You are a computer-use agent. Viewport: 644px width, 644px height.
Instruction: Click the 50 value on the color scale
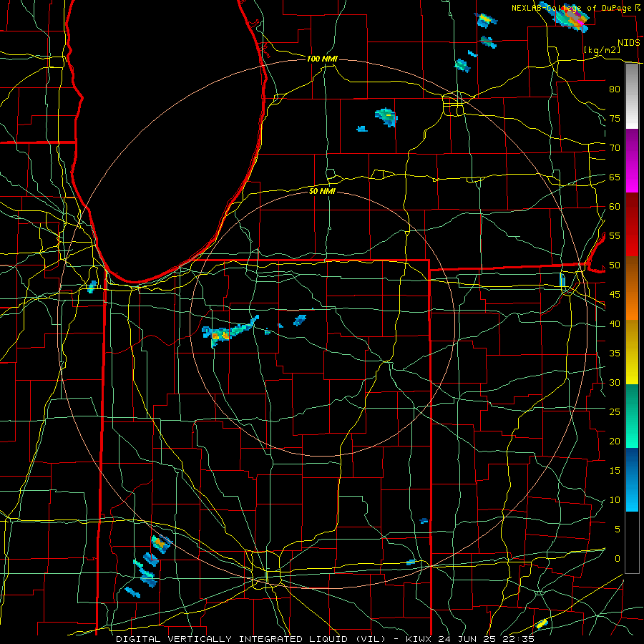[615, 265]
